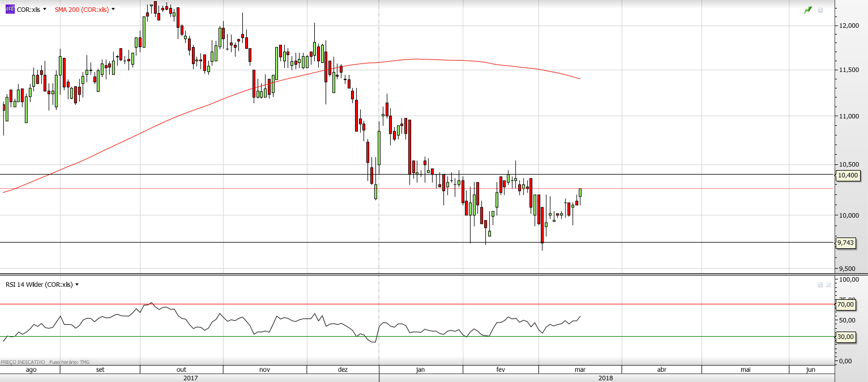Click the 11,000 price axis label
The height and width of the screenshot is (382, 868).
[850, 116]
